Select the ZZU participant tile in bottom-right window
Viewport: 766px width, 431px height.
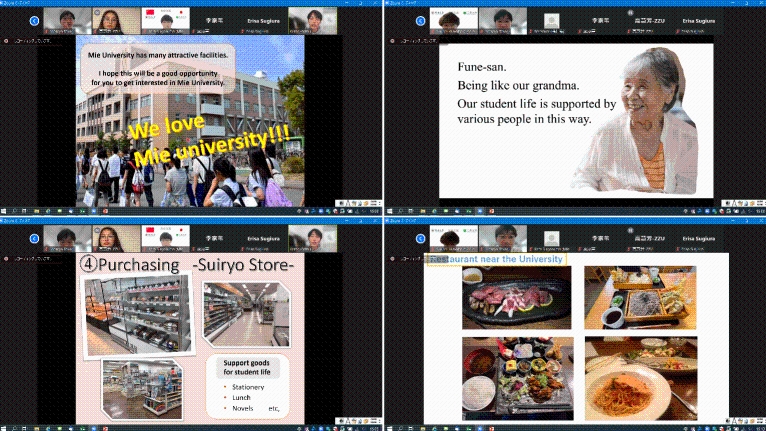(649, 238)
